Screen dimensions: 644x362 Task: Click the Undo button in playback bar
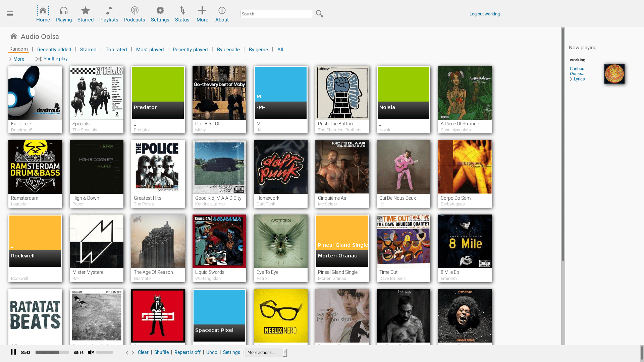(212, 352)
